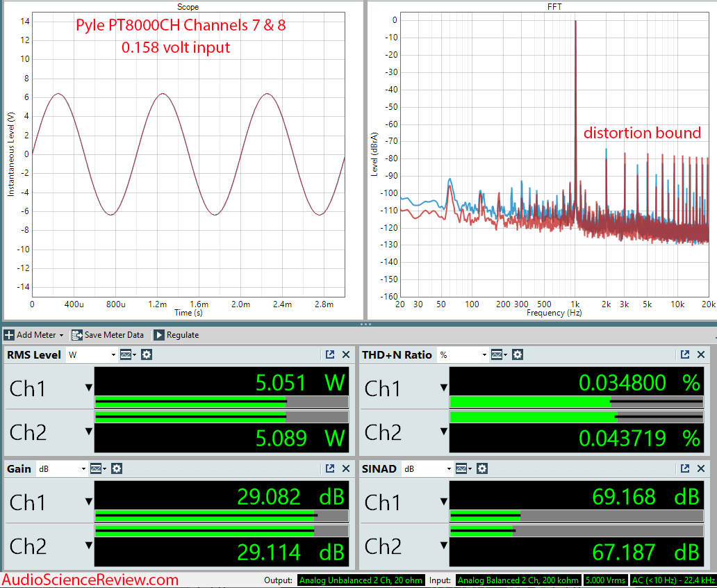
Task: Click the RMS Level meter title
Action: 34,354
